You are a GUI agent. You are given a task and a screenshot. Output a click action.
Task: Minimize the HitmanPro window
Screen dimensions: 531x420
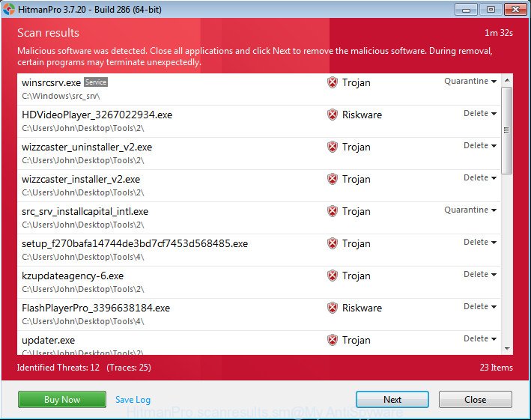coord(466,10)
